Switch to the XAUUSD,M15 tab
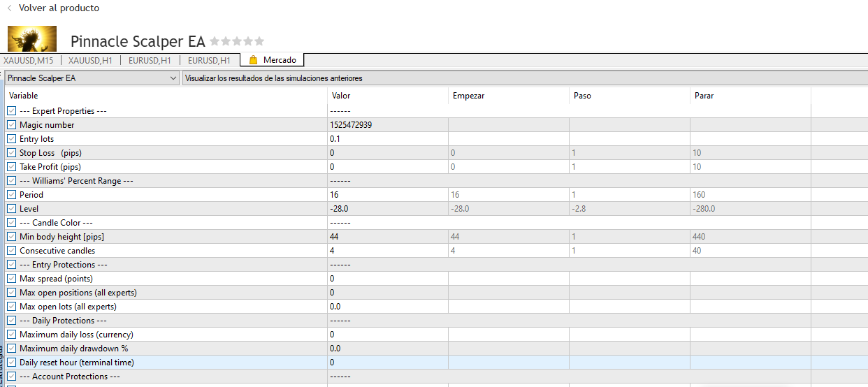Image resolution: width=868 pixels, height=387 pixels. click(29, 61)
